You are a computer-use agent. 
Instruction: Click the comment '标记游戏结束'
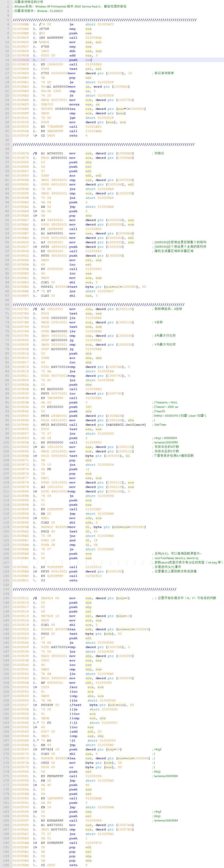pos(164,73)
